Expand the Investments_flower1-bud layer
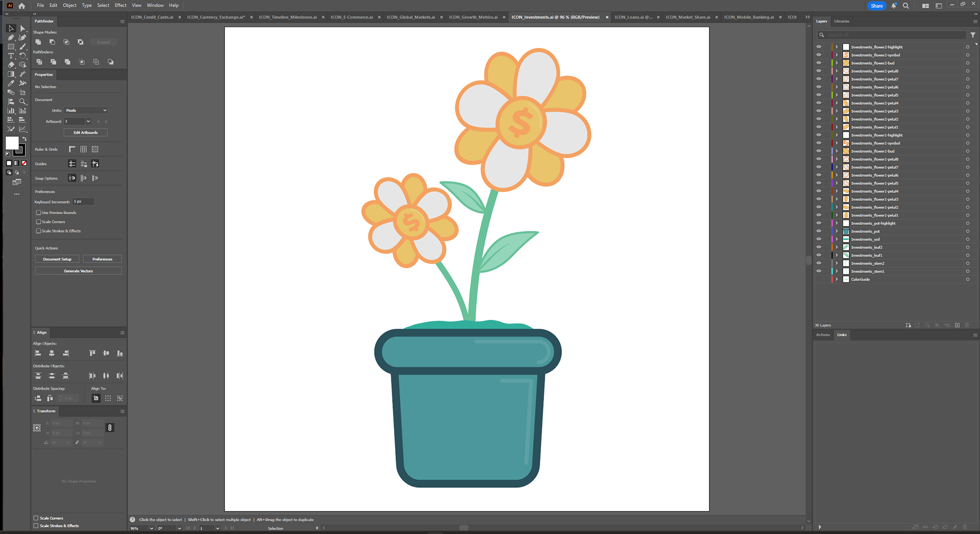Viewport: 980px width, 534px height. (x=837, y=151)
